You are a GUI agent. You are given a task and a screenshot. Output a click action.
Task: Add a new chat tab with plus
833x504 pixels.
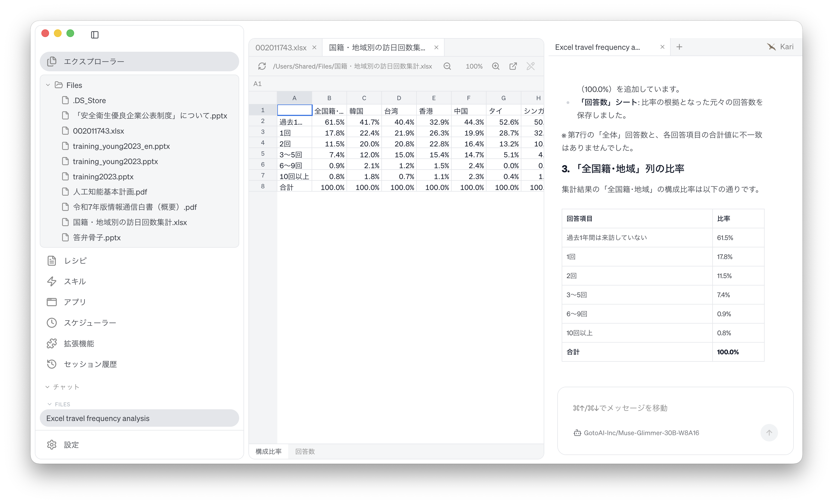coord(680,47)
